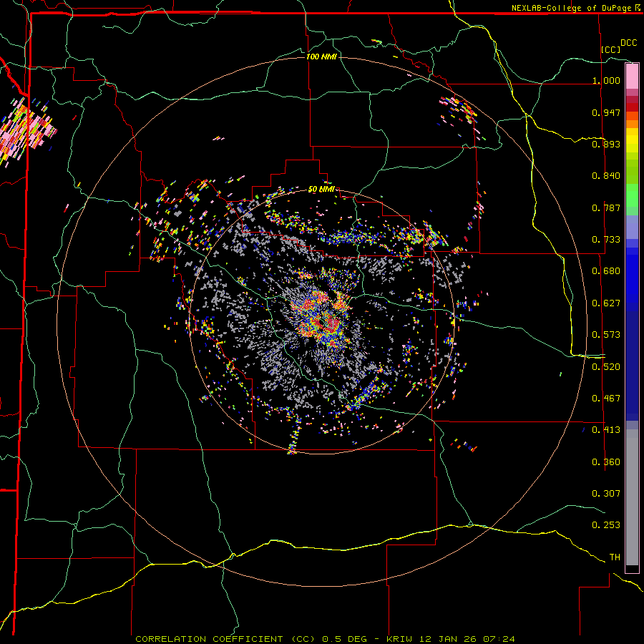Click the 0.360 scale value
This screenshot has width=644, height=644.
606,462
